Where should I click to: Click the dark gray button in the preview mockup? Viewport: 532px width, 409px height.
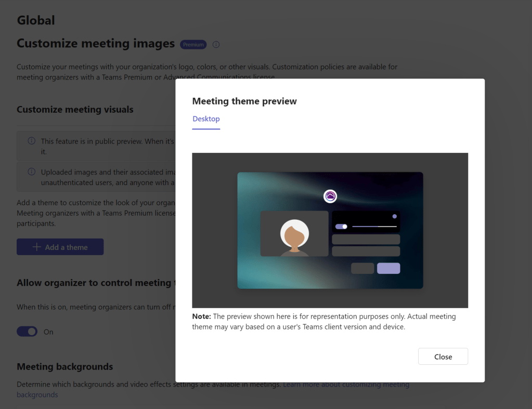point(362,268)
